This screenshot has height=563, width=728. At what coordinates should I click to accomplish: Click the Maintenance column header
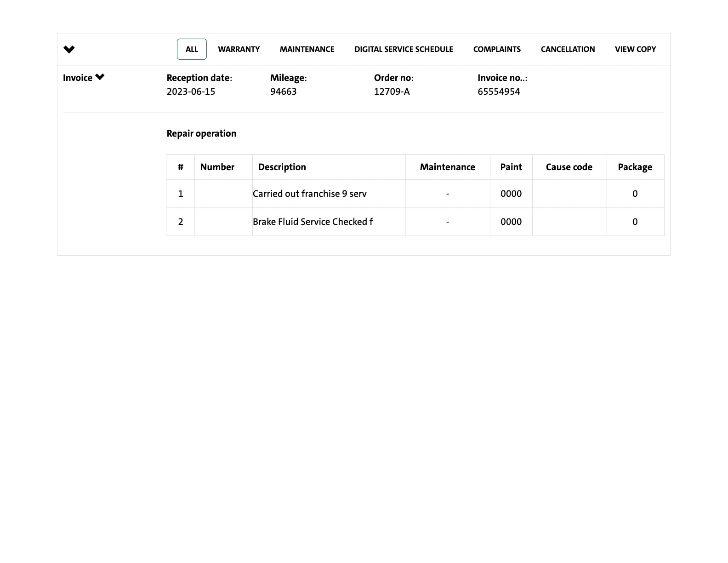click(x=447, y=167)
